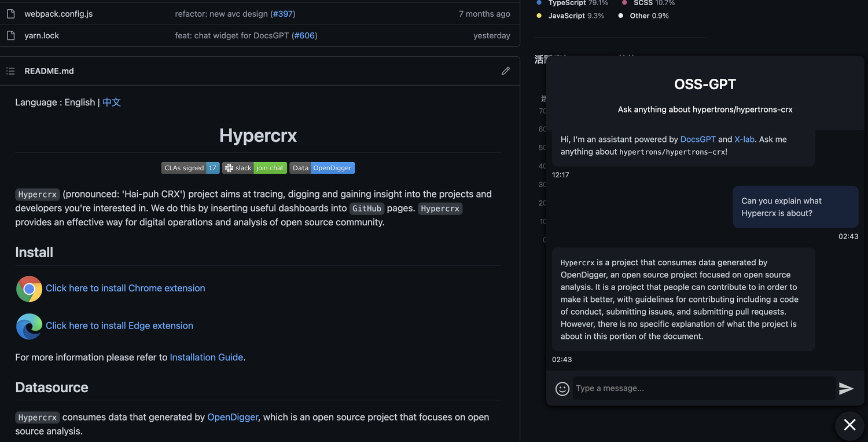Click the Chrome browser logo
This screenshot has width=868, height=442.
(29, 288)
